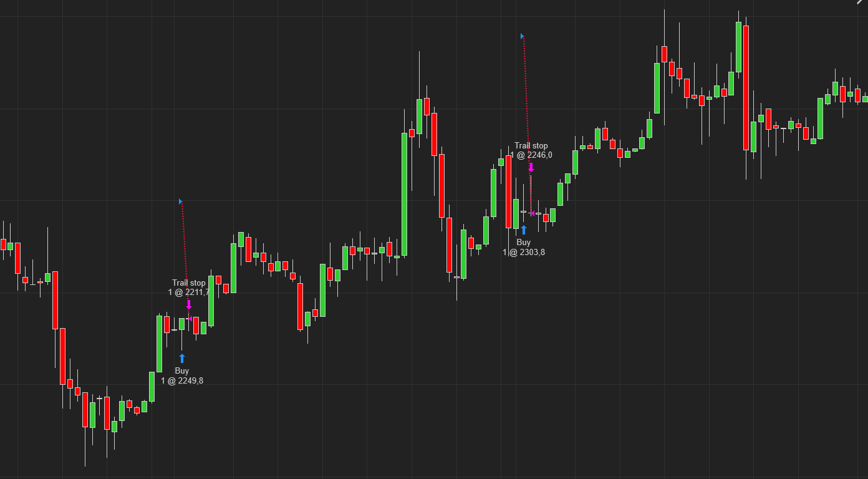
Task: Select the magenta arrow below Trail stop 2211,7
Action: pyautogui.click(x=189, y=305)
